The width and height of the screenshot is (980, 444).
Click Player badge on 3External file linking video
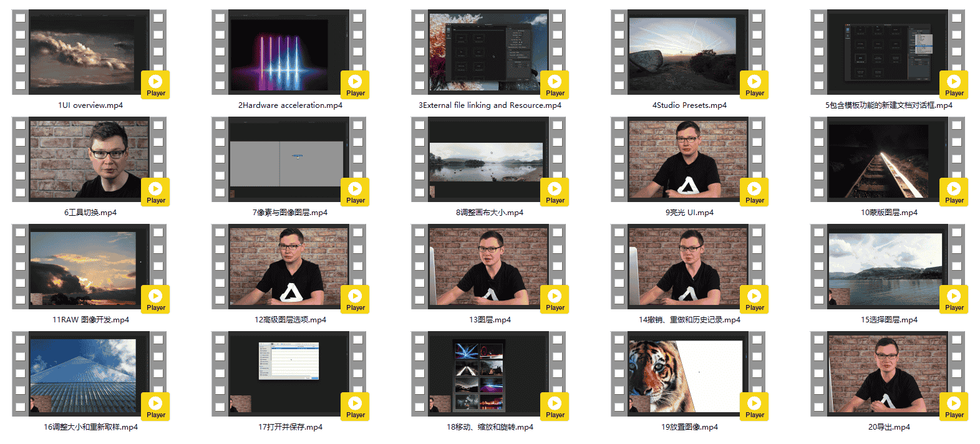tap(555, 85)
